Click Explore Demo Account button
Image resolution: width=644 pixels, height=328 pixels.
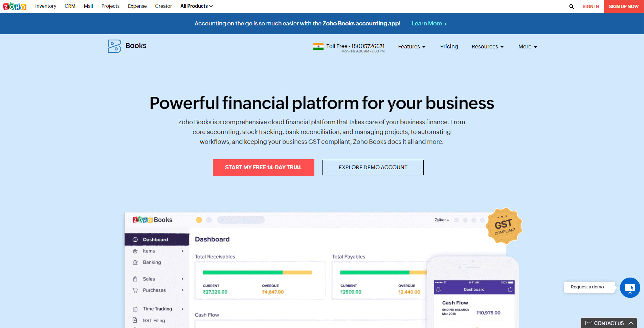pos(373,168)
